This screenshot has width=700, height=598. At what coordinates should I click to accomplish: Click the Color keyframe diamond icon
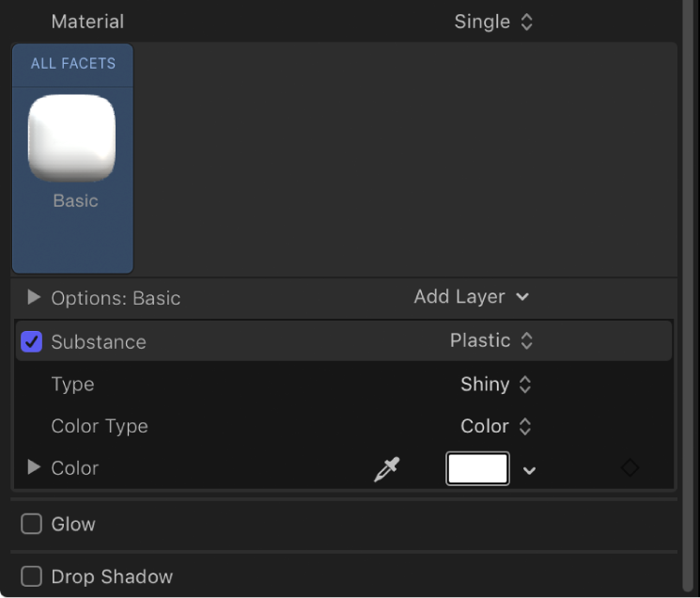coord(630,467)
